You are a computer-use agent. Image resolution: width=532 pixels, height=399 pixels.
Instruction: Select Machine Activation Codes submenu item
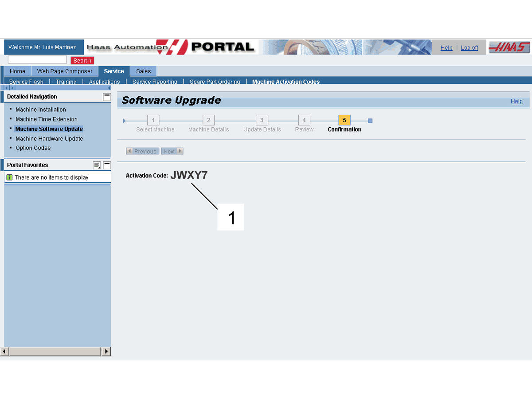point(286,82)
